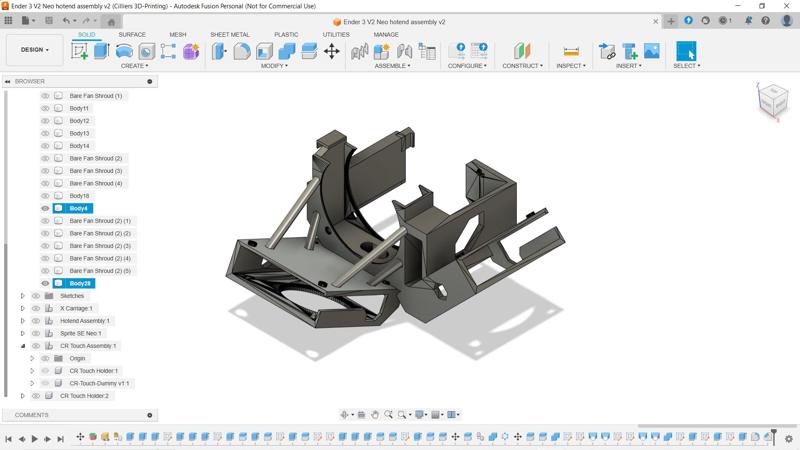Expand the Sketches folder
This screenshot has height=450, width=800.
pyautogui.click(x=22, y=296)
